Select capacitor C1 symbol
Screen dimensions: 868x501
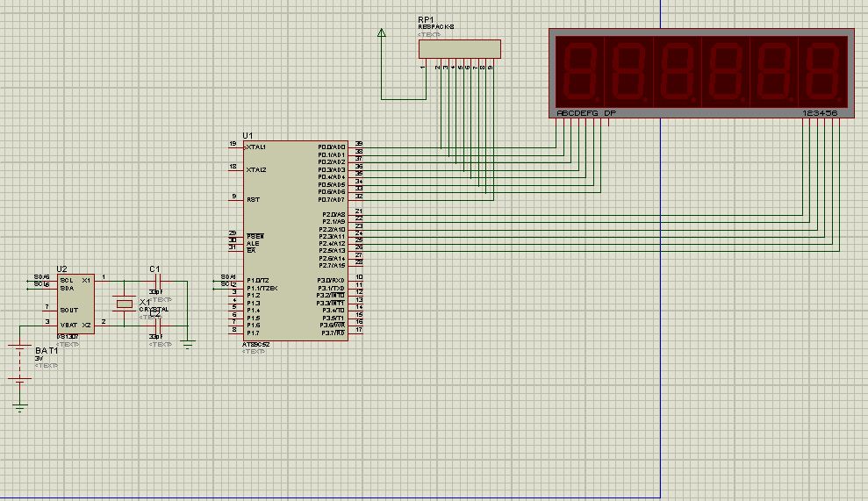(155, 282)
